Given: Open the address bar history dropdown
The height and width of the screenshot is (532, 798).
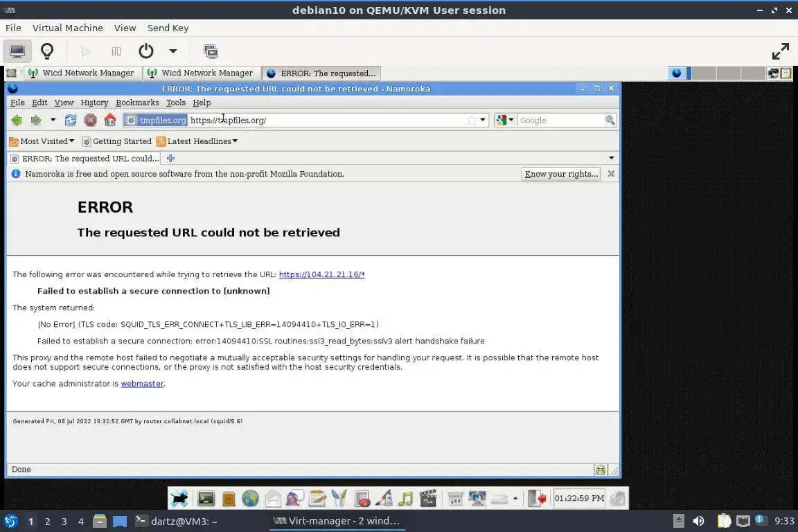Looking at the screenshot, I should [483, 120].
